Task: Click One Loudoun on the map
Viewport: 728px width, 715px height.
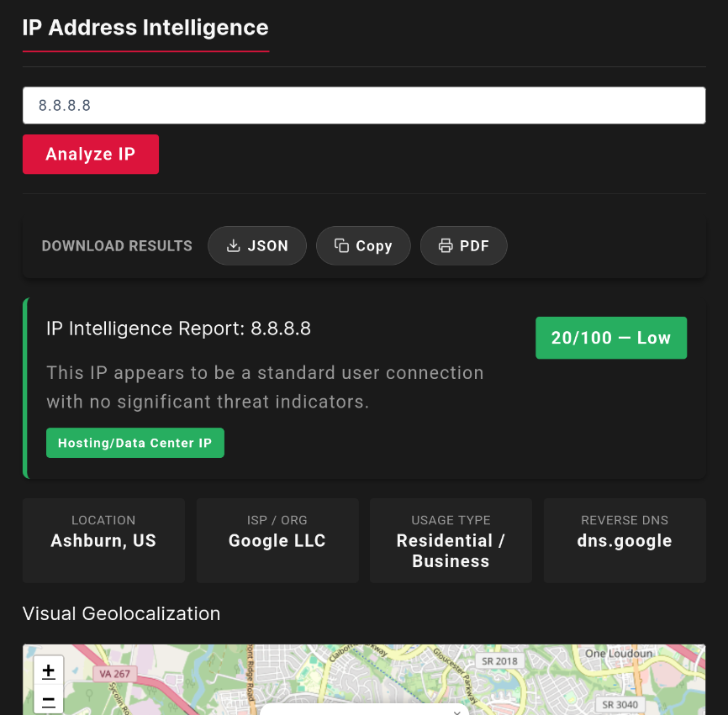Action: pos(619,654)
